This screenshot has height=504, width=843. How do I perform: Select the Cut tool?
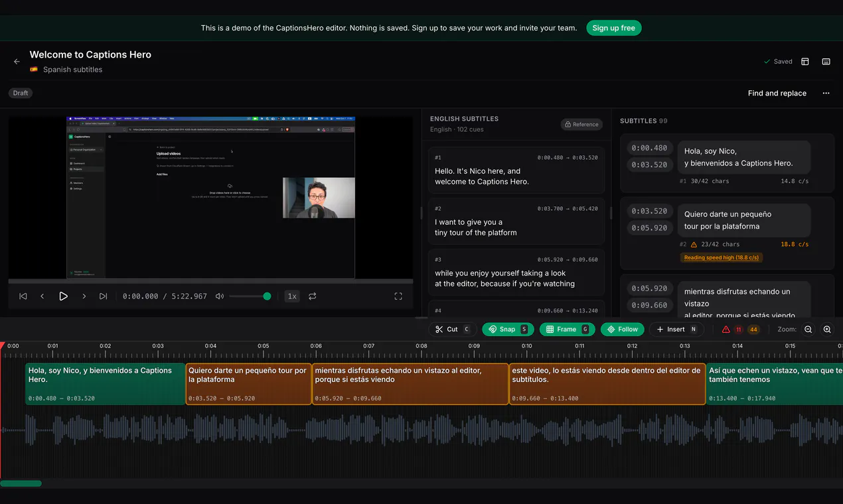tap(453, 330)
